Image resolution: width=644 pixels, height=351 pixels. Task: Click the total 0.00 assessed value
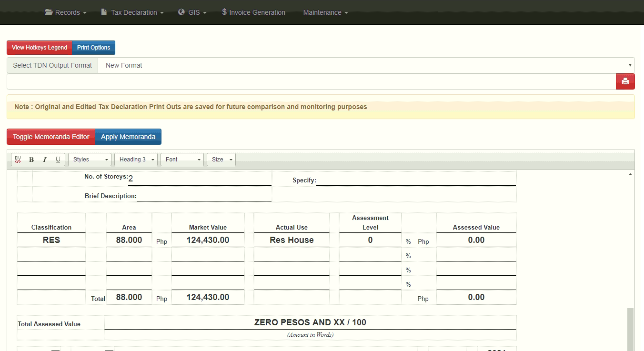tap(476, 297)
